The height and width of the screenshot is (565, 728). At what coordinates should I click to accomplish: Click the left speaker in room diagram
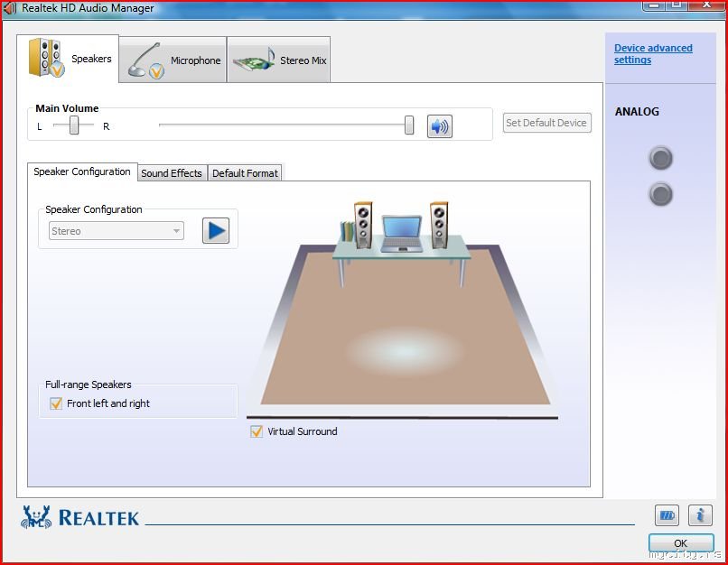coord(362,225)
